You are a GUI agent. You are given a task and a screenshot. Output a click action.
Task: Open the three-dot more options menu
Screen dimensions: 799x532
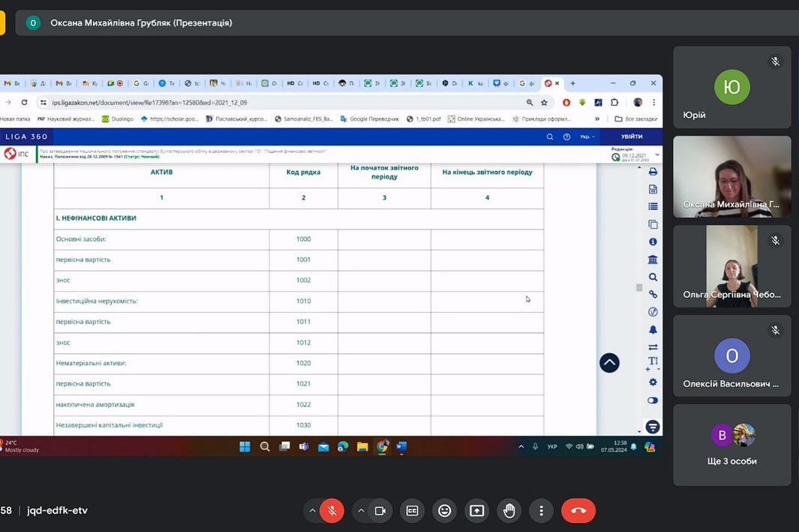[541, 511]
